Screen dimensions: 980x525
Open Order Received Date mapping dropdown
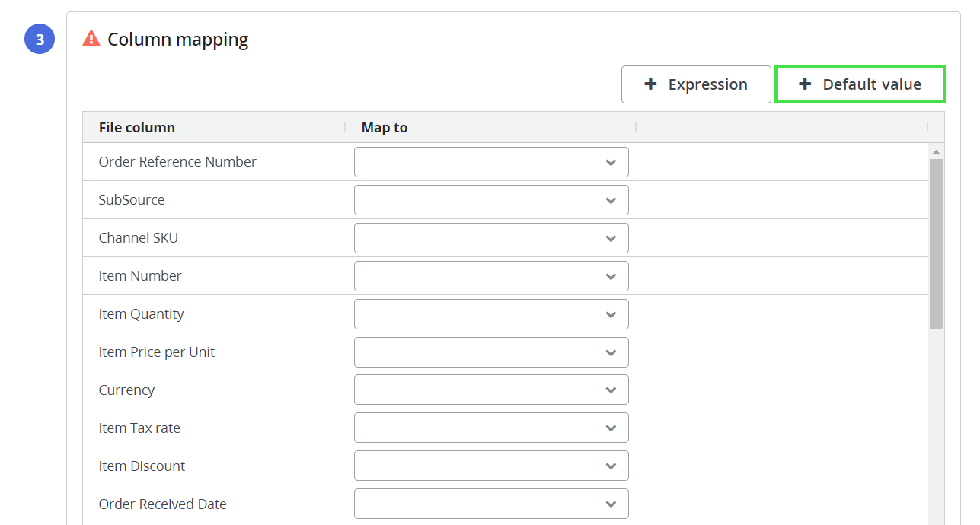tap(491, 504)
